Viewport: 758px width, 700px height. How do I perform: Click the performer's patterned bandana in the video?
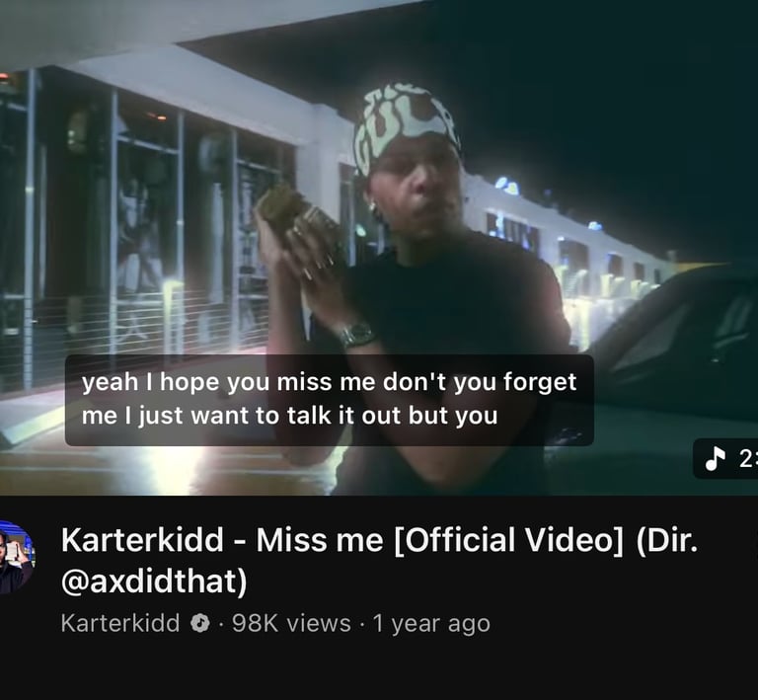406,126
